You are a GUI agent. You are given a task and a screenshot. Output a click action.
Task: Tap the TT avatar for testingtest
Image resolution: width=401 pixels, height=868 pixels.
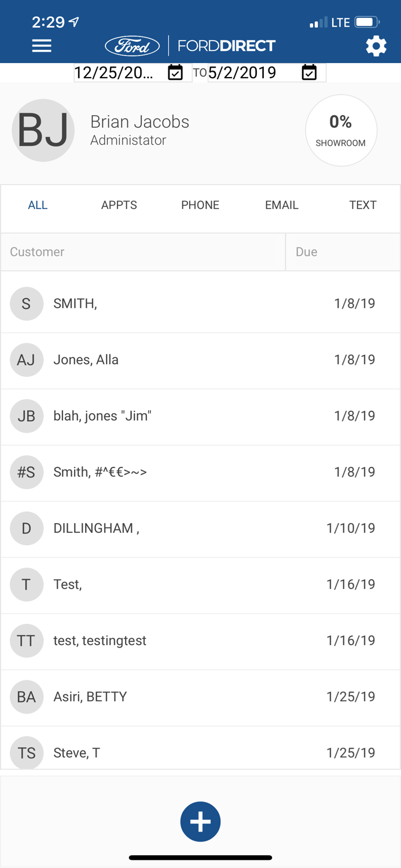pyautogui.click(x=27, y=641)
